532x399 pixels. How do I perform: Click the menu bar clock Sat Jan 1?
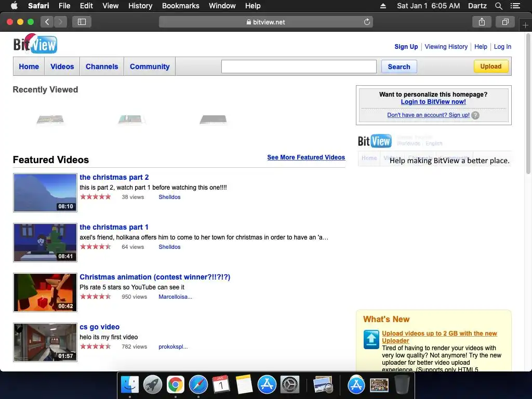(x=429, y=6)
